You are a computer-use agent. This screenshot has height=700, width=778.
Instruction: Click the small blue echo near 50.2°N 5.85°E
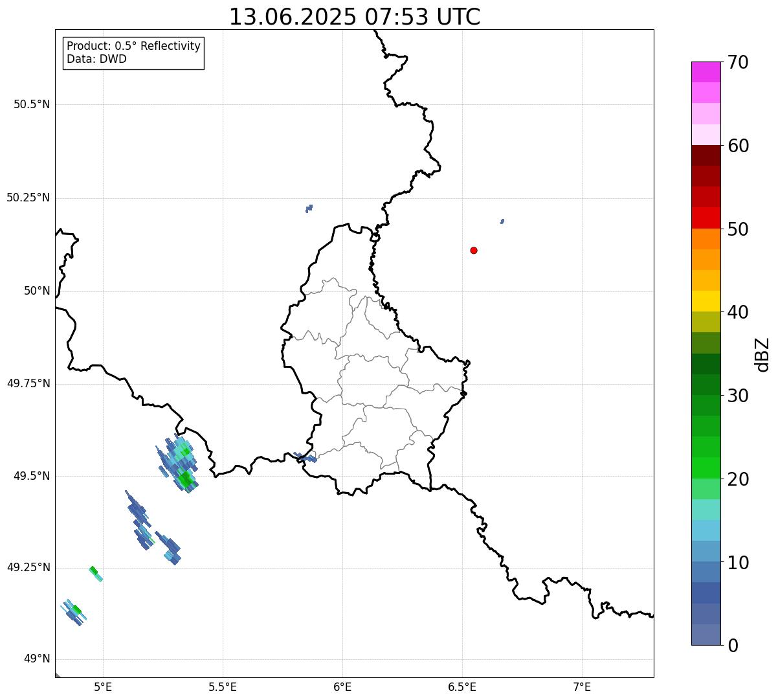[x=309, y=209]
